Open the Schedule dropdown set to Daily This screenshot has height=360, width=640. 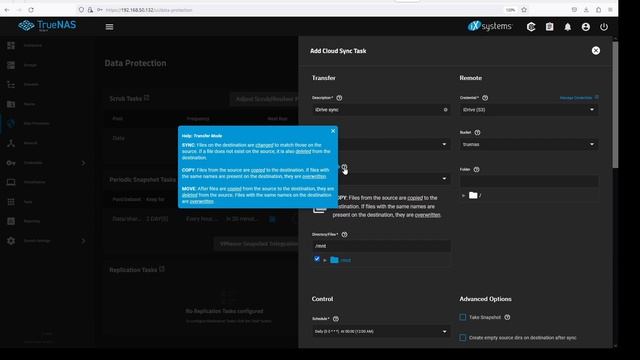381,331
